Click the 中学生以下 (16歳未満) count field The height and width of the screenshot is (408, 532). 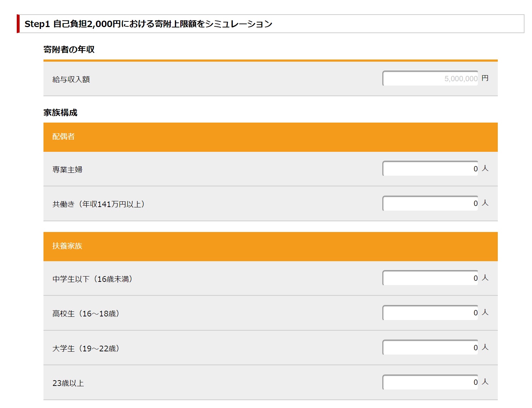point(430,278)
